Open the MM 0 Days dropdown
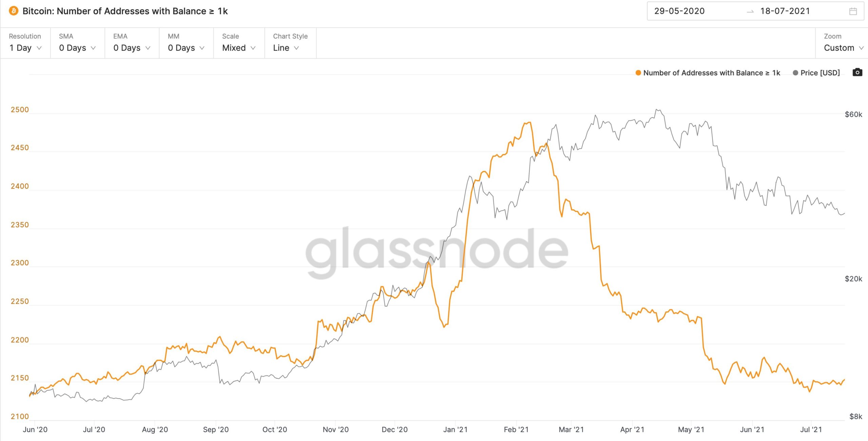868x441 pixels. [186, 48]
